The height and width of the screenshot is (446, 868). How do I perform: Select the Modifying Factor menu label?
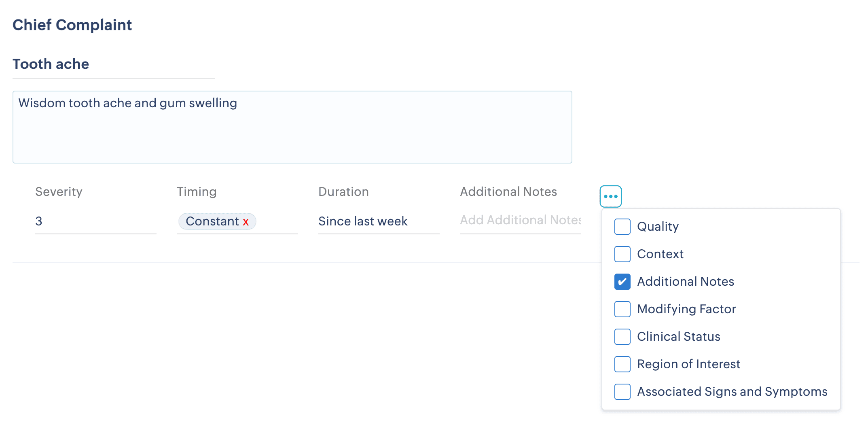coord(686,309)
